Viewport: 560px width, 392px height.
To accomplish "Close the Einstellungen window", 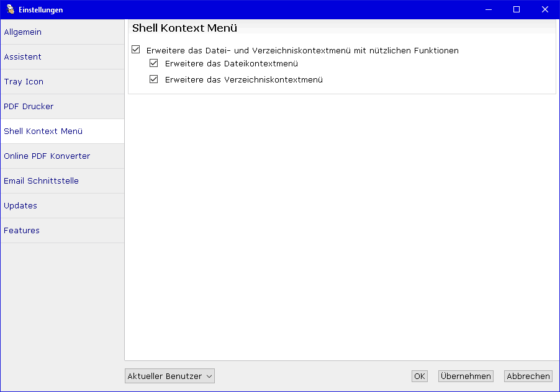I will pyautogui.click(x=545, y=9).
